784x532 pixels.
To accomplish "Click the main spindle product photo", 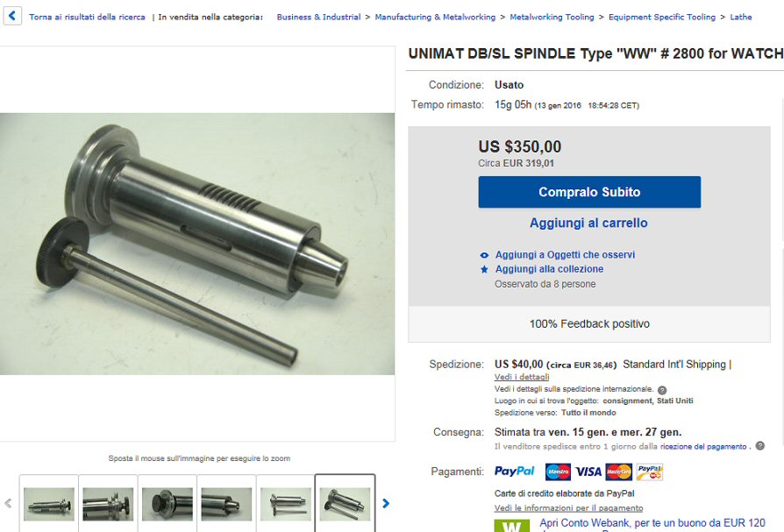I will pos(197,244).
